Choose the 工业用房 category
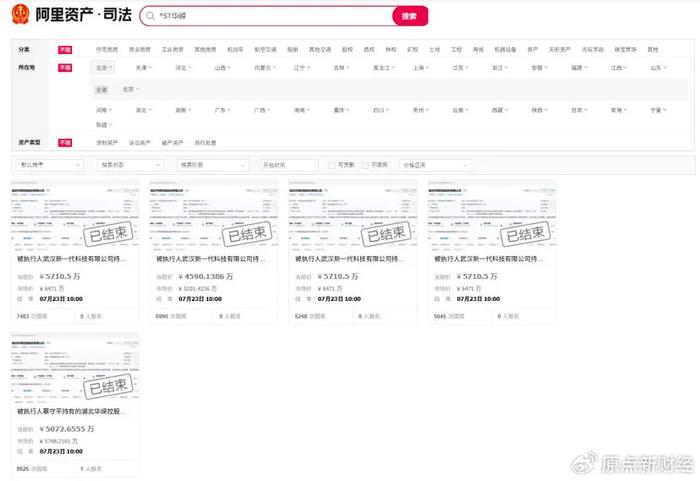The width and height of the screenshot is (700, 481). (172, 50)
